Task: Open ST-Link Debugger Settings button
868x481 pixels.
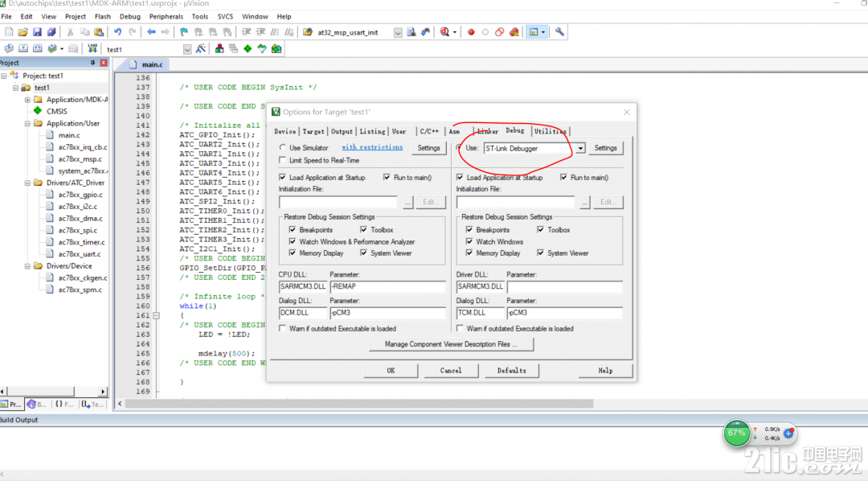Action: 605,148
